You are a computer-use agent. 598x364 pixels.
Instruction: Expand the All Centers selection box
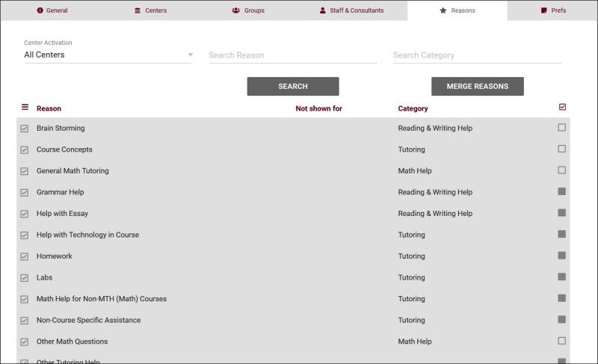pos(105,55)
